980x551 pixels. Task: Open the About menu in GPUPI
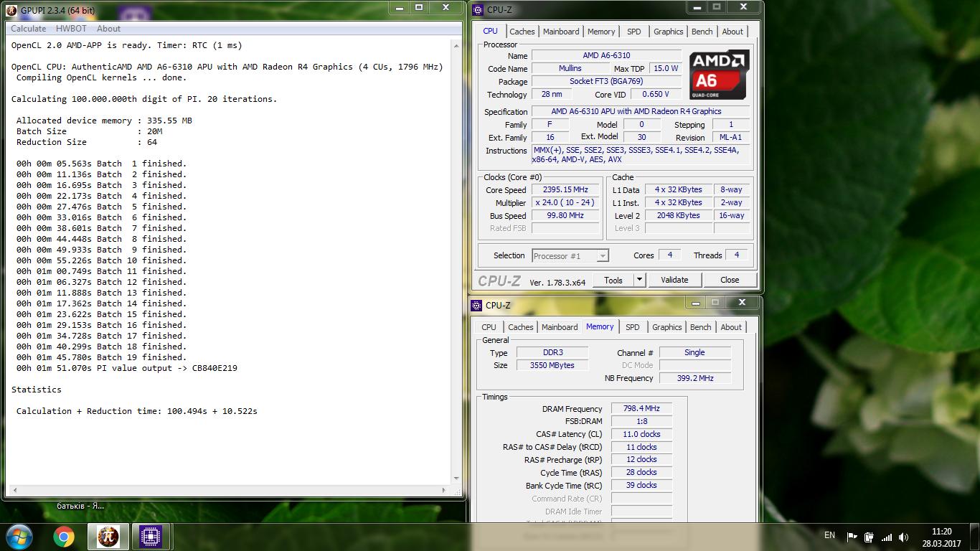point(109,29)
